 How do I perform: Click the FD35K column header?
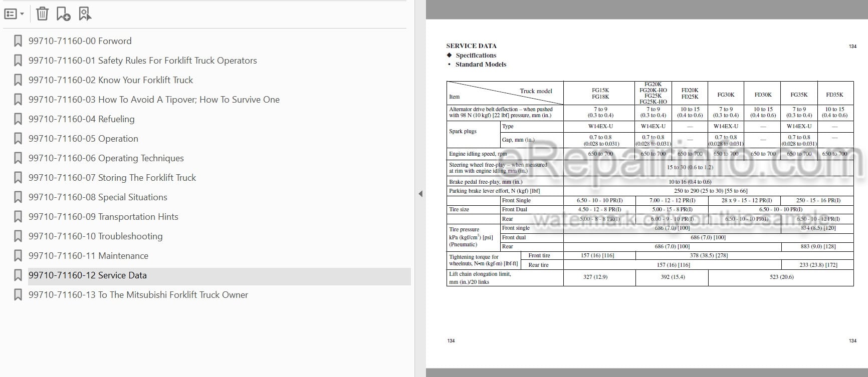pyautogui.click(x=834, y=95)
